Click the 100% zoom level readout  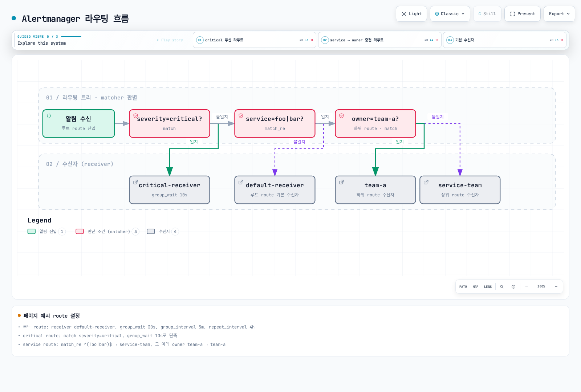click(x=541, y=287)
